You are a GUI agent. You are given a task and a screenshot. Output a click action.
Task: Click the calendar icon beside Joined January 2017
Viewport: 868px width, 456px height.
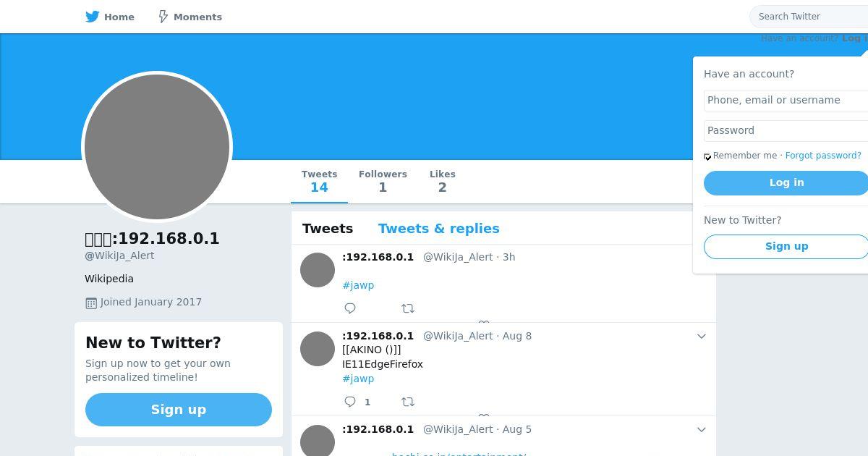pyautogui.click(x=91, y=303)
